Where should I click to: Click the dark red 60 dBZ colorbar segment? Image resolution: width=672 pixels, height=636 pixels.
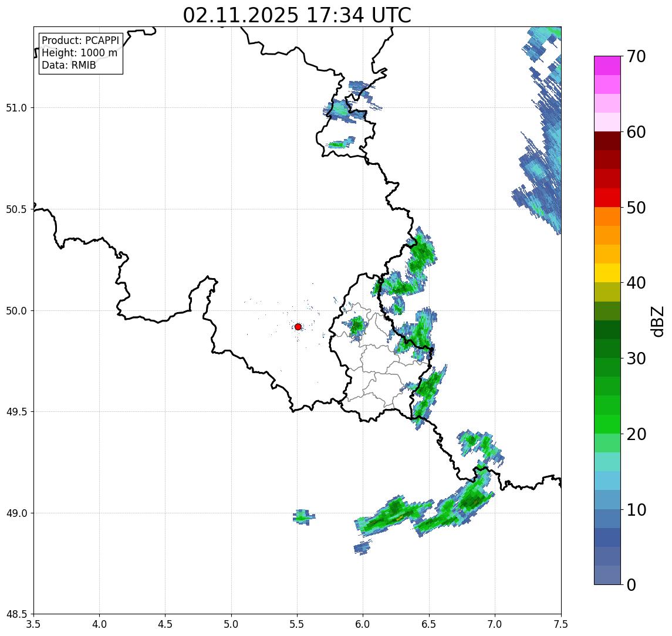pyautogui.click(x=607, y=141)
